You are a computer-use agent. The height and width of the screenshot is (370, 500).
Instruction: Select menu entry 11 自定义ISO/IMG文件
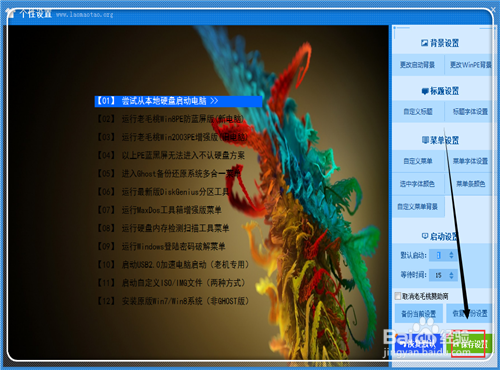click(x=171, y=283)
